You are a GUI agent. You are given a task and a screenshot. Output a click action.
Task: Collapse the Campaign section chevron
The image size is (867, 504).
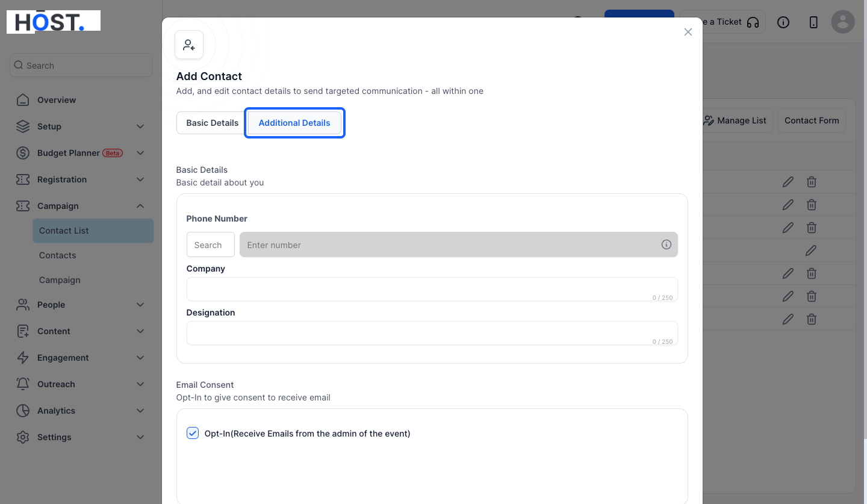tap(140, 206)
